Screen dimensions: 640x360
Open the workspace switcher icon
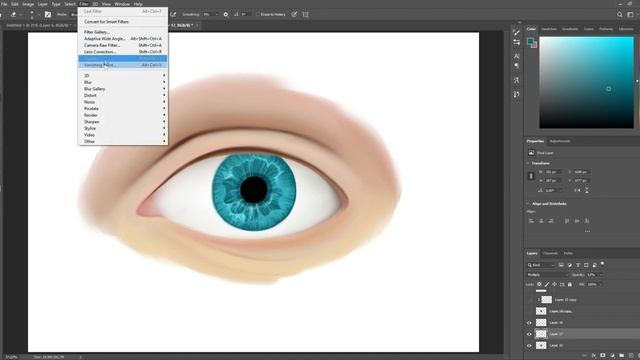[x=630, y=14]
